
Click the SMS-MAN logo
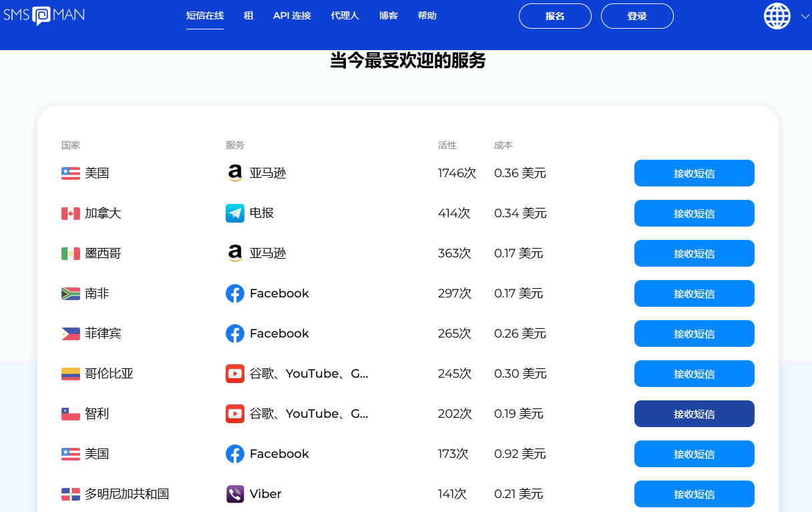(44, 15)
